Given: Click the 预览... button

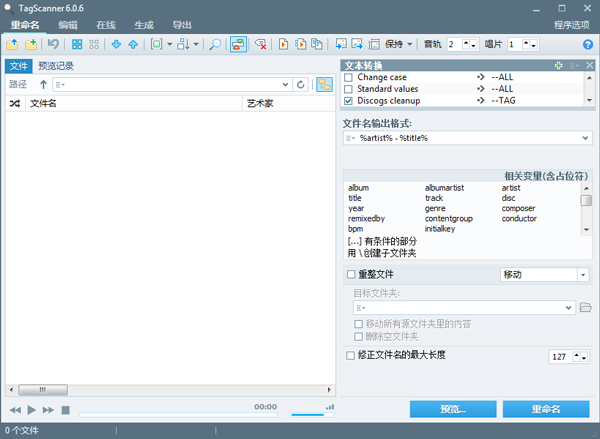Looking at the screenshot, I should coord(452,409).
